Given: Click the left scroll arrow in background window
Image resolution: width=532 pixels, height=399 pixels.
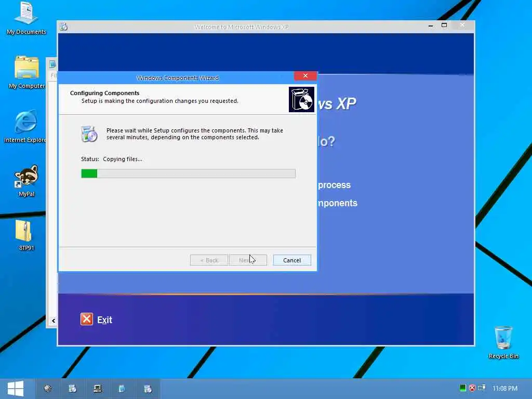Looking at the screenshot, I should [54, 321].
